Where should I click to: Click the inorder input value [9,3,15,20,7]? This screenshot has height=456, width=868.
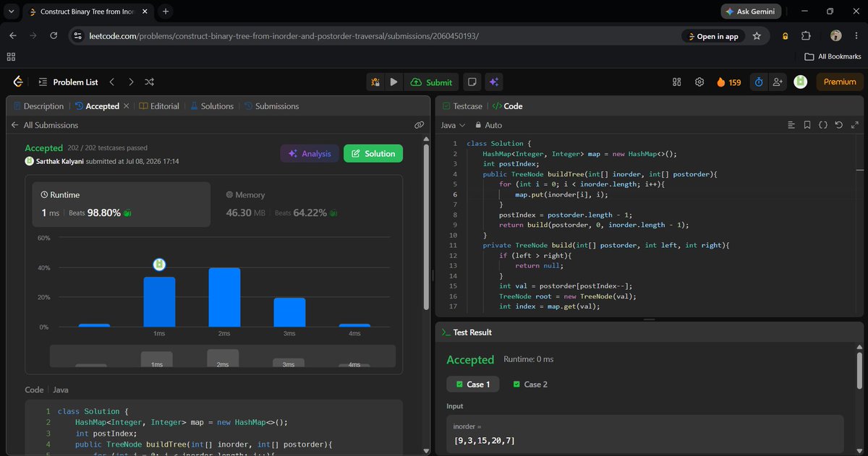click(484, 440)
